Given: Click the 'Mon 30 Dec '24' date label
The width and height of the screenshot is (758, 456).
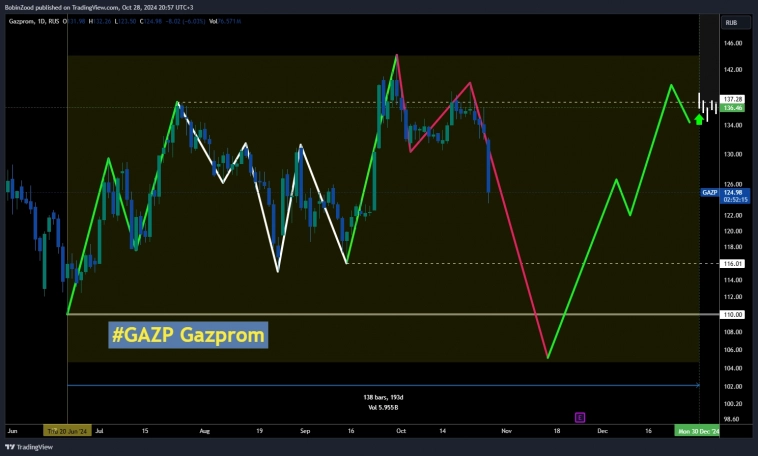Looking at the screenshot, I should (x=697, y=430).
